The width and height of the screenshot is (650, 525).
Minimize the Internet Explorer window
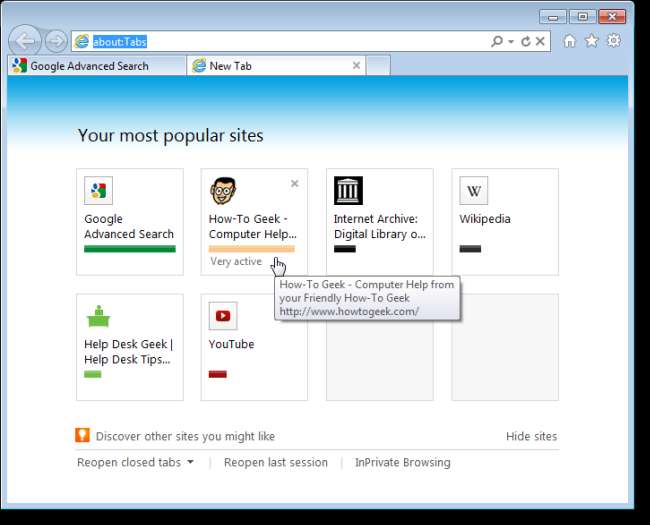(x=553, y=17)
